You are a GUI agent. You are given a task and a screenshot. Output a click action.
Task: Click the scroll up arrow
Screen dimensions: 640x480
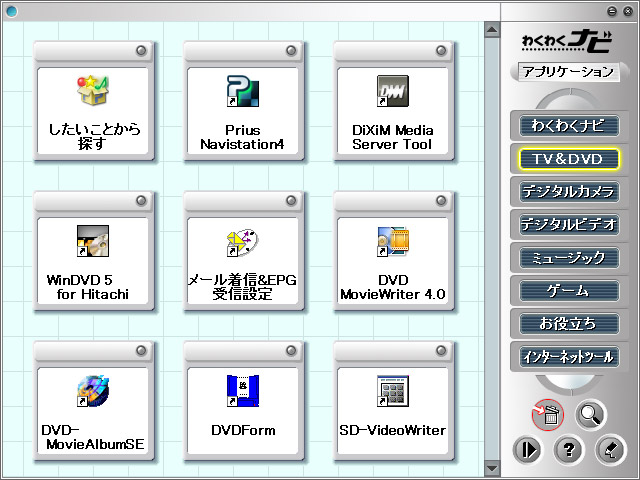pos(492,30)
